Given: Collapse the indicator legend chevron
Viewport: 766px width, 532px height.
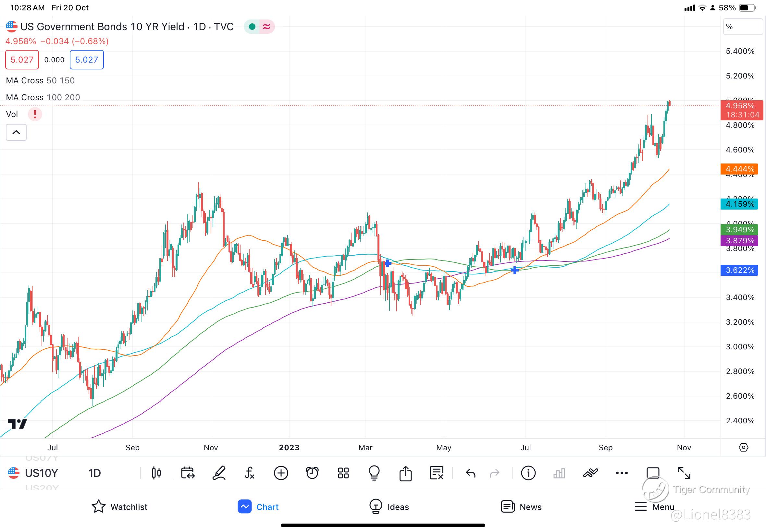Looking at the screenshot, I should (x=16, y=132).
